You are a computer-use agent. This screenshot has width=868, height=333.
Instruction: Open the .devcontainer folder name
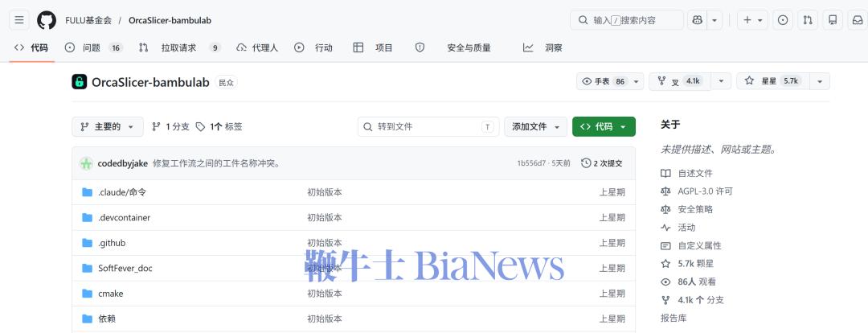[x=124, y=218]
